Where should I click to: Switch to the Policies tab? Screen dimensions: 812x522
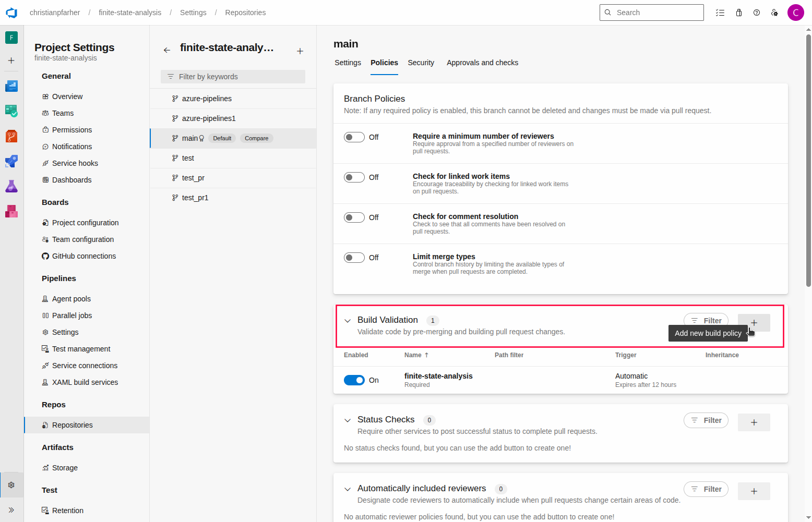coord(384,63)
